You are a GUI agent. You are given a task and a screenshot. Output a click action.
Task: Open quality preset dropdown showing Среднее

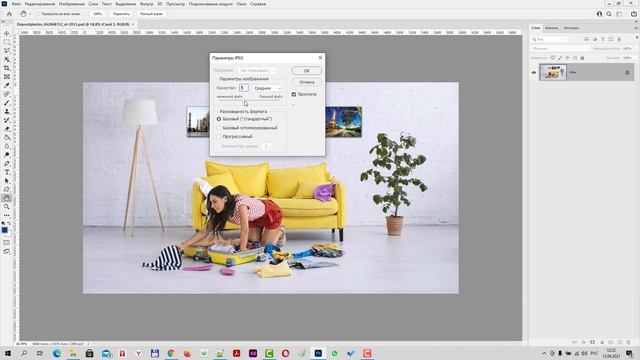tap(267, 88)
